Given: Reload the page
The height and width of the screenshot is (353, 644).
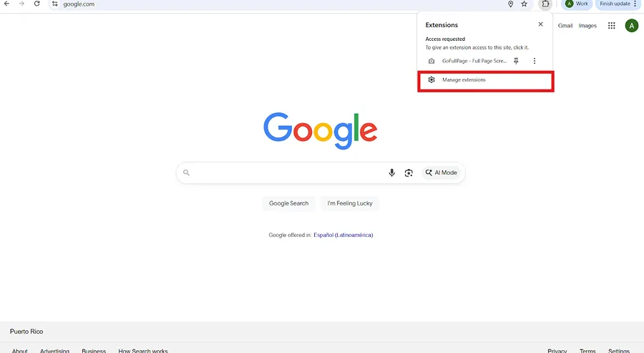Looking at the screenshot, I should coord(37,4).
